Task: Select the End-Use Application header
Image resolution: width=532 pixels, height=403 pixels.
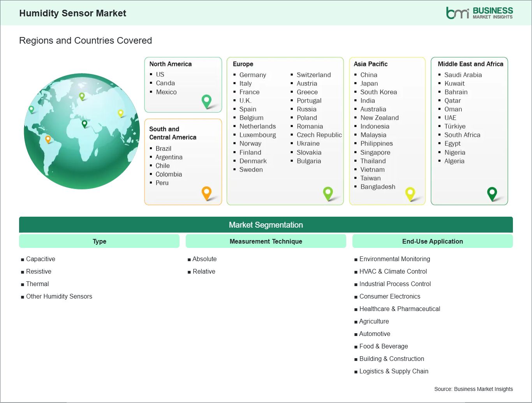Action: click(432, 241)
